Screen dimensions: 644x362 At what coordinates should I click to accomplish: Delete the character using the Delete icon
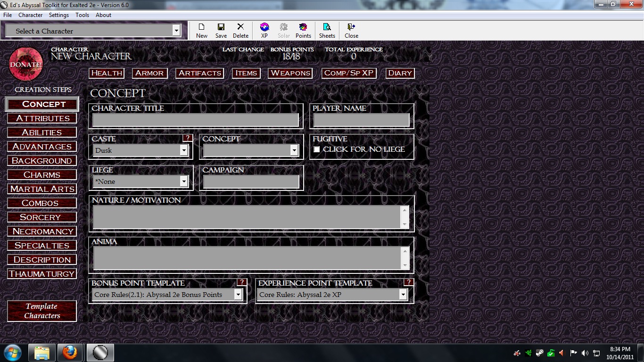click(x=240, y=31)
